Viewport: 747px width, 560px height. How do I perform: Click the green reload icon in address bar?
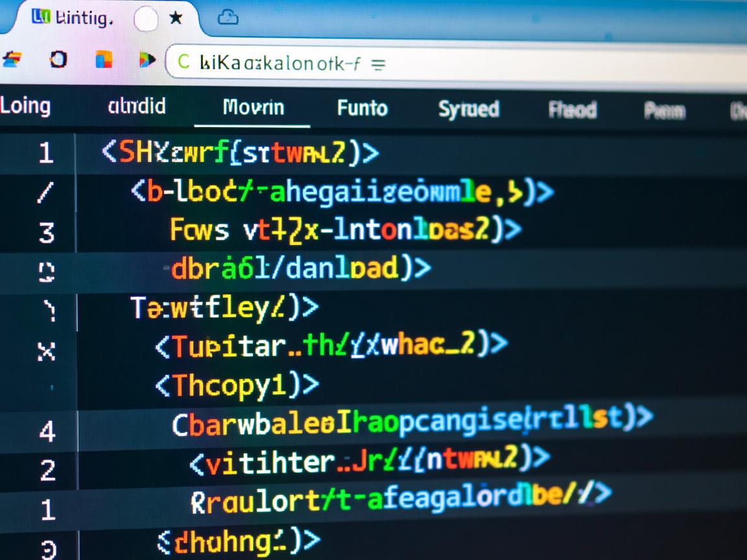(184, 62)
